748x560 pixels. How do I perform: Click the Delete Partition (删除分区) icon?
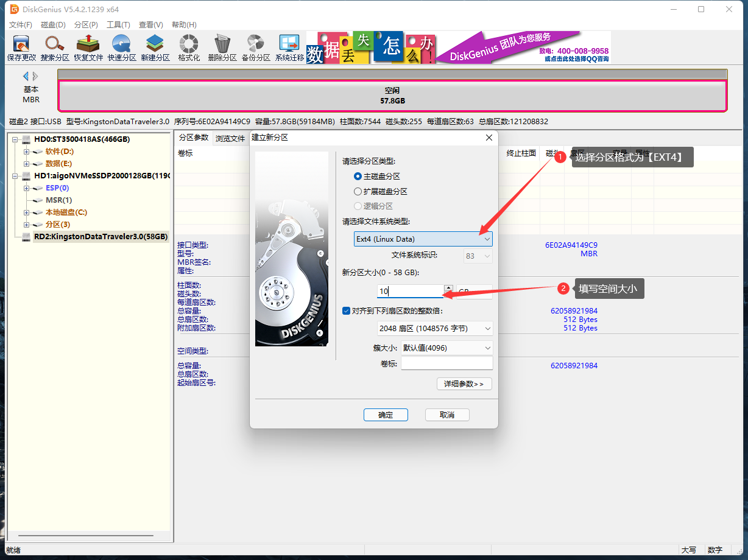pos(222,47)
